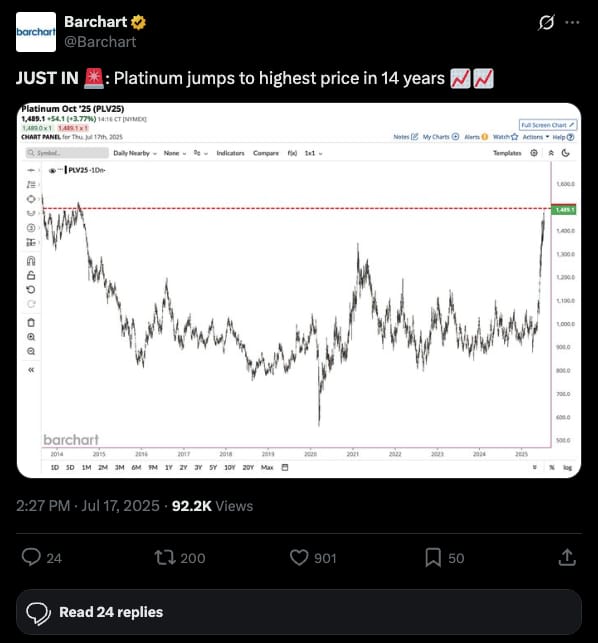598x643 pixels.
Task: Click the Read 24 replies button
Action: pyautogui.click(x=299, y=612)
